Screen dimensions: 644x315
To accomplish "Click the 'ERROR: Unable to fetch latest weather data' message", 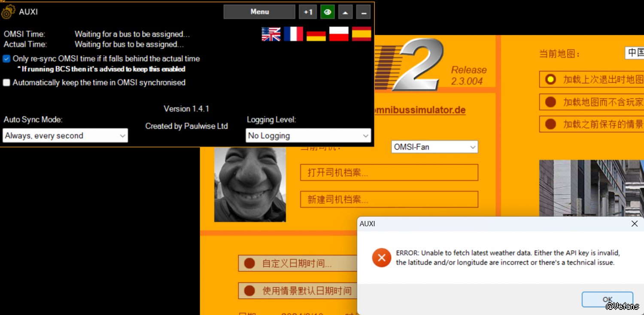I will [508, 257].
